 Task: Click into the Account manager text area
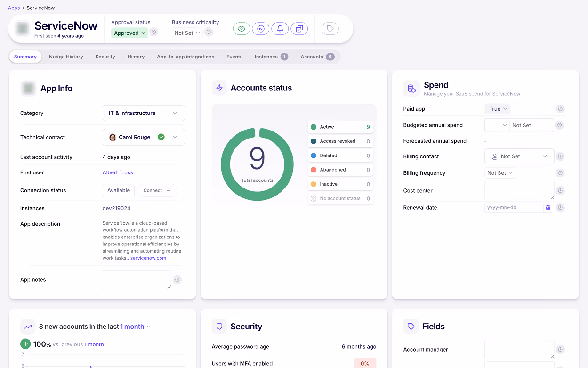pyautogui.click(x=519, y=350)
